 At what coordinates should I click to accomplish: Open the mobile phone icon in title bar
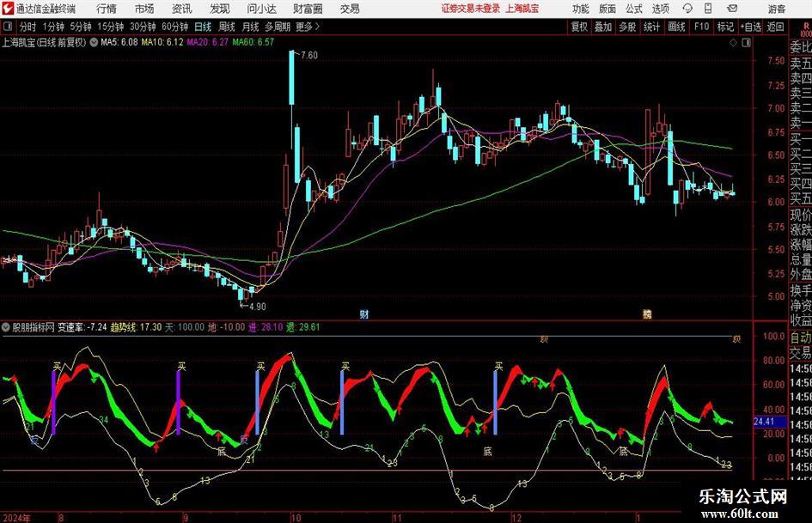pyautogui.click(x=708, y=9)
